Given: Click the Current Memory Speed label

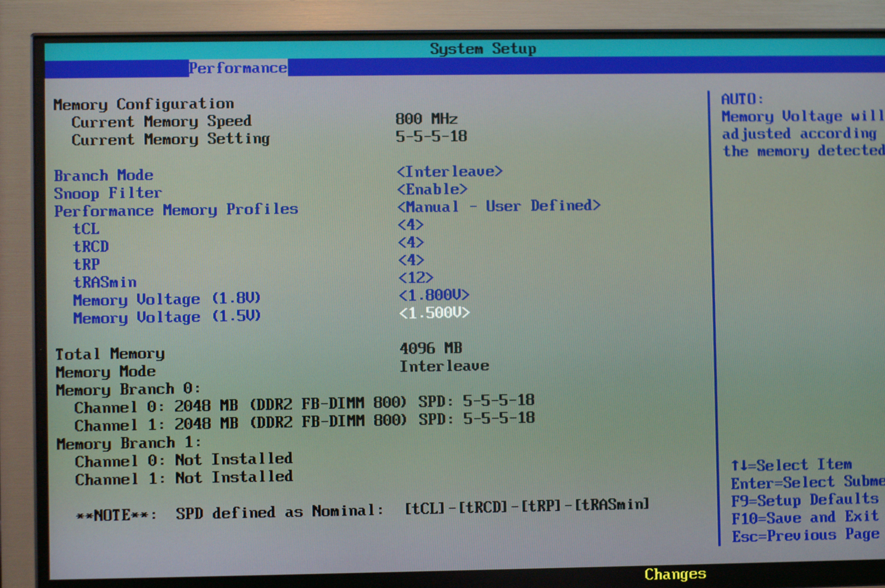Looking at the screenshot, I should pyautogui.click(x=162, y=121).
